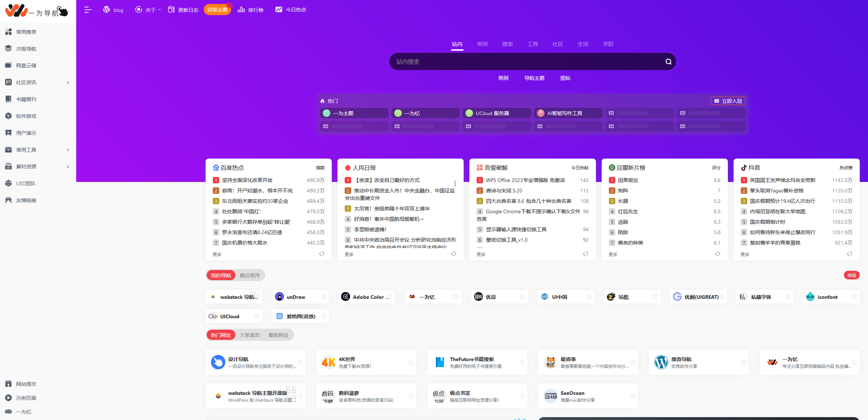The image size is (868, 420).
Task: Click the search magnifier icon
Action: [x=668, y=62]
